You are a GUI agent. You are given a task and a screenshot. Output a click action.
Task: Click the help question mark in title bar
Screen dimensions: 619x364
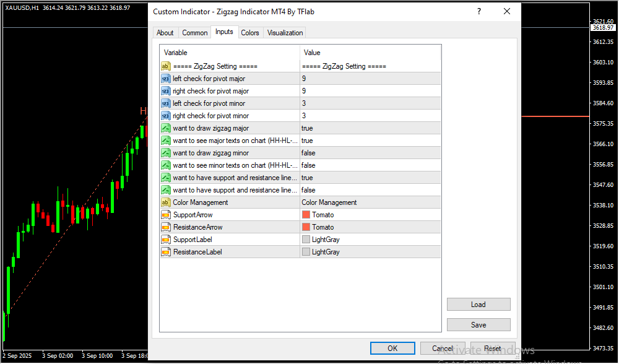coord(478,12)
